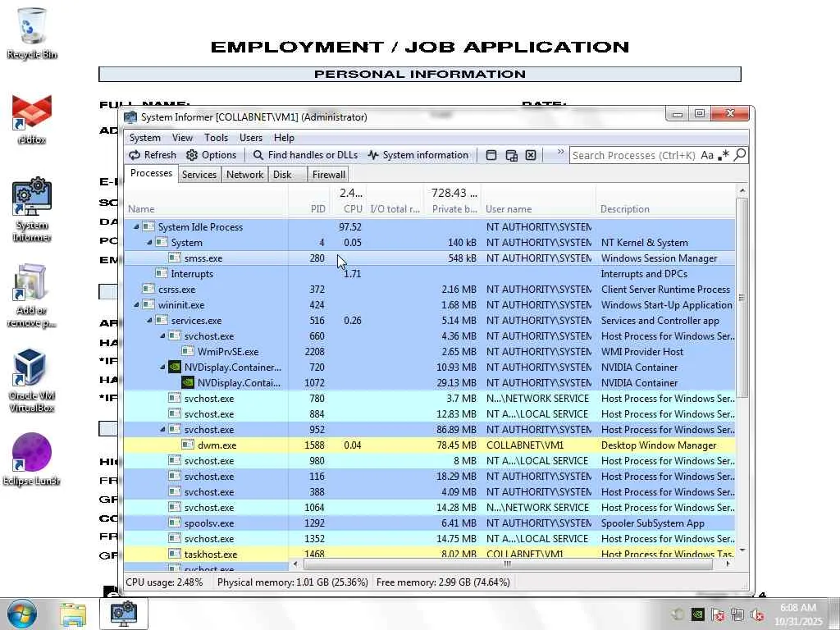Image resolution: width=840 pixels, height=630 pixels.
Task: Select NVDisplay.Container PID 1072 icon
Action: pos(188,382)
